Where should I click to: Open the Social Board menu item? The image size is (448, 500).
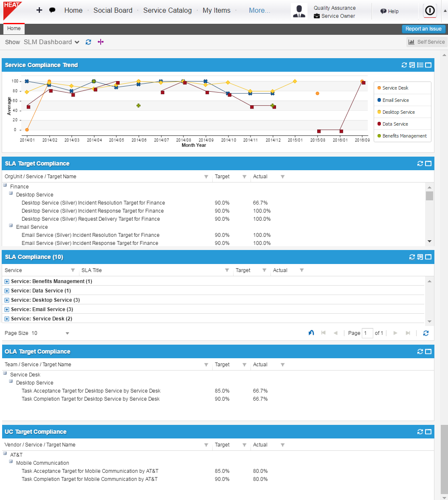coord(113,10)
